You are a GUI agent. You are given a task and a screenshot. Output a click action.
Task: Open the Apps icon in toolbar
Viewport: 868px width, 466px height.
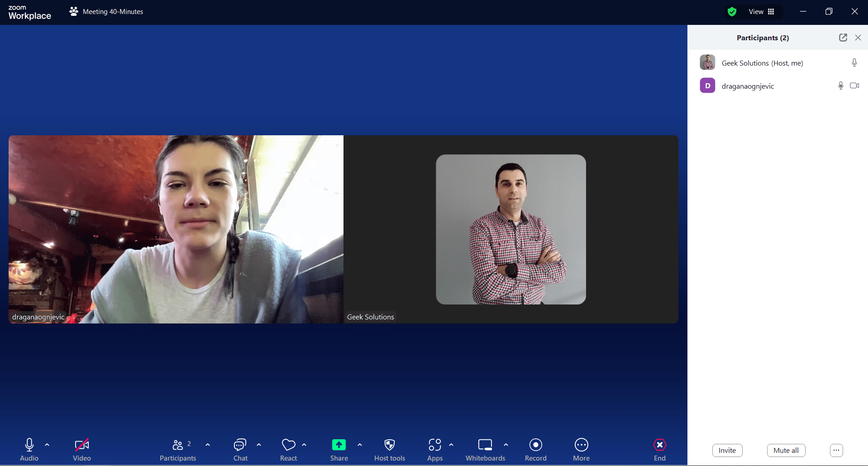click(x=434, y=445)
